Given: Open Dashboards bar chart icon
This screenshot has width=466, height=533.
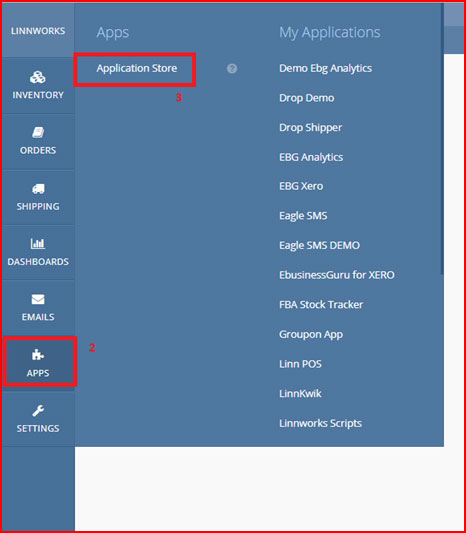Looking at the screenshot, I should tap(38, 243).
